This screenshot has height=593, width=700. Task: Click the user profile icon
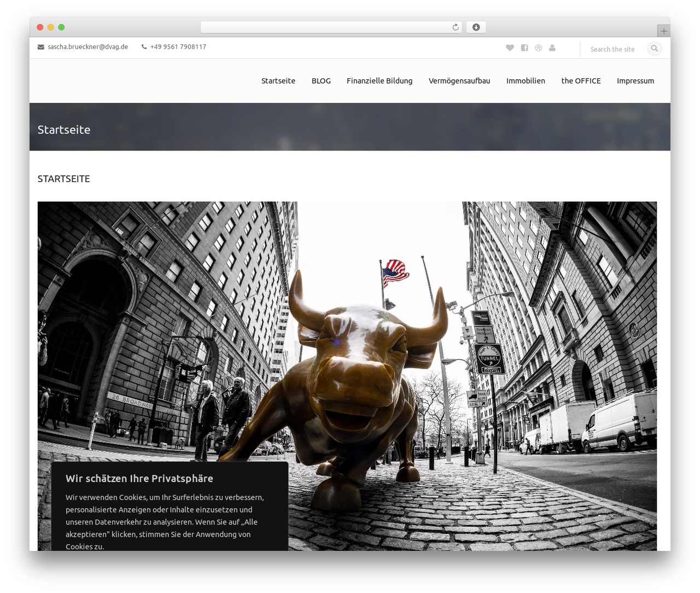tap(552, 48)
